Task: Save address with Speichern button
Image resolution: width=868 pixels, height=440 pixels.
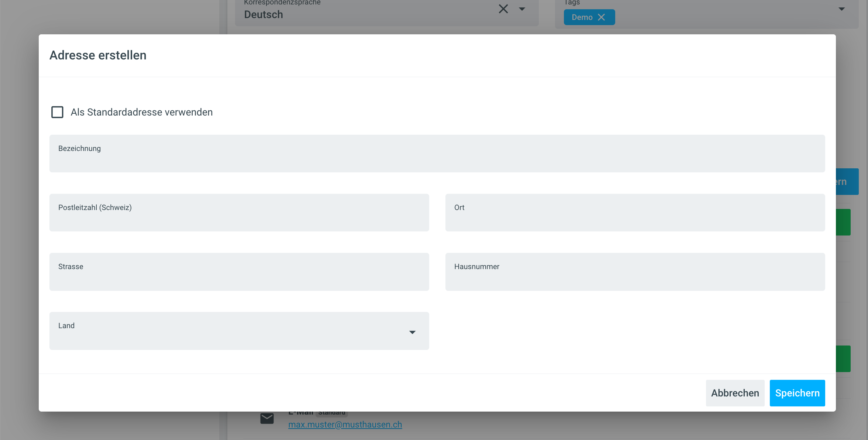Action: point(797,393)
